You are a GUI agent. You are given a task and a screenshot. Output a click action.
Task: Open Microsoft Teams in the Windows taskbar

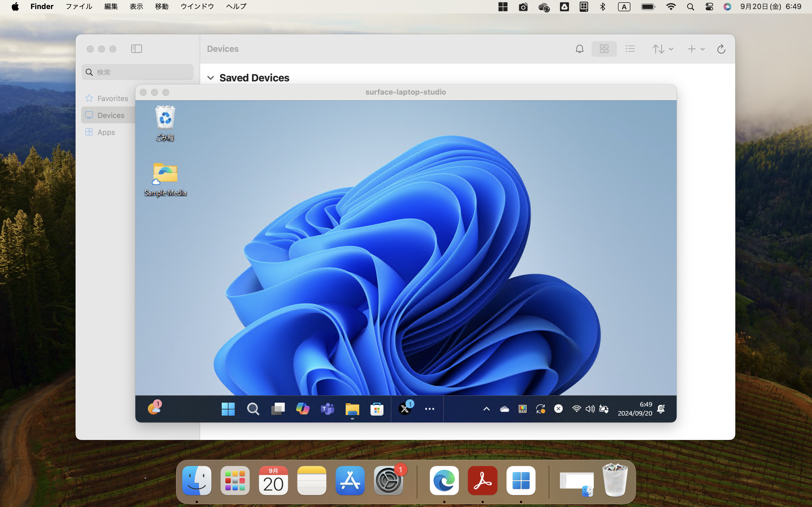[x=327, y=409]
